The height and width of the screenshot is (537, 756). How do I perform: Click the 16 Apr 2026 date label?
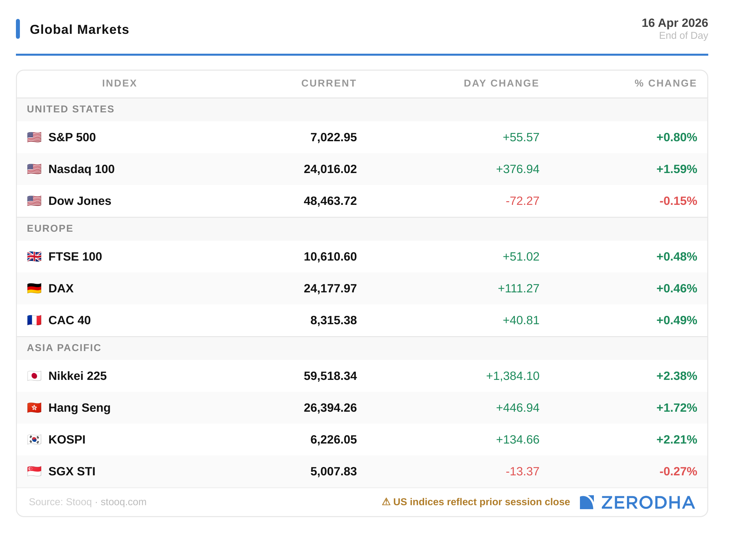click(674, 23)
